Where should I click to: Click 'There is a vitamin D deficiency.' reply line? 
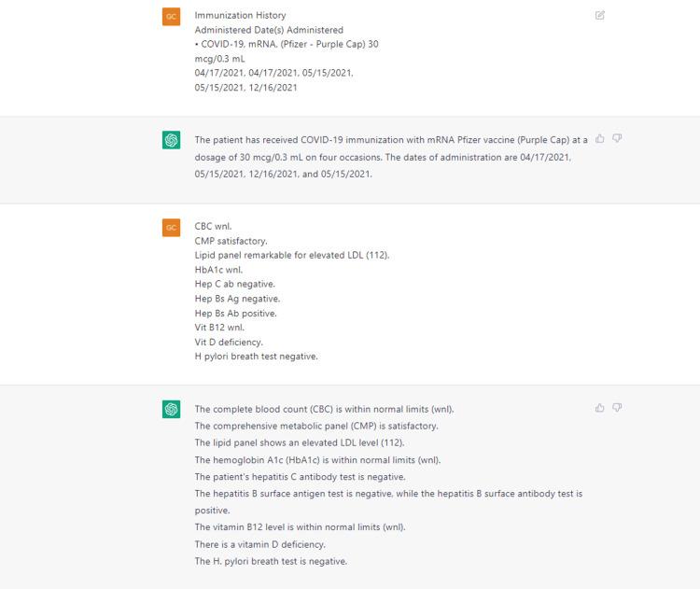(259, 544)
